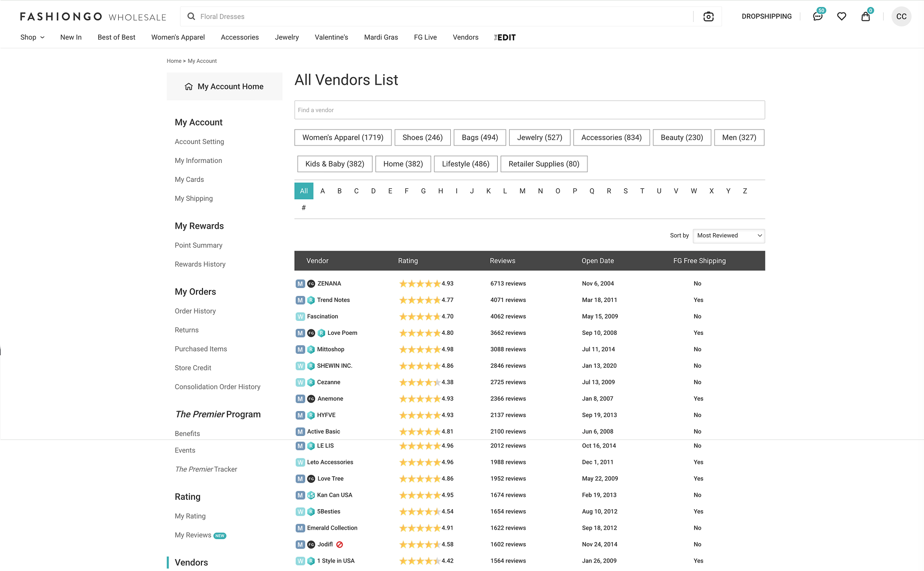Open My Reviews in sidebar
The width and height of the screenshot is (924, 571).
[x=193, y=535]
